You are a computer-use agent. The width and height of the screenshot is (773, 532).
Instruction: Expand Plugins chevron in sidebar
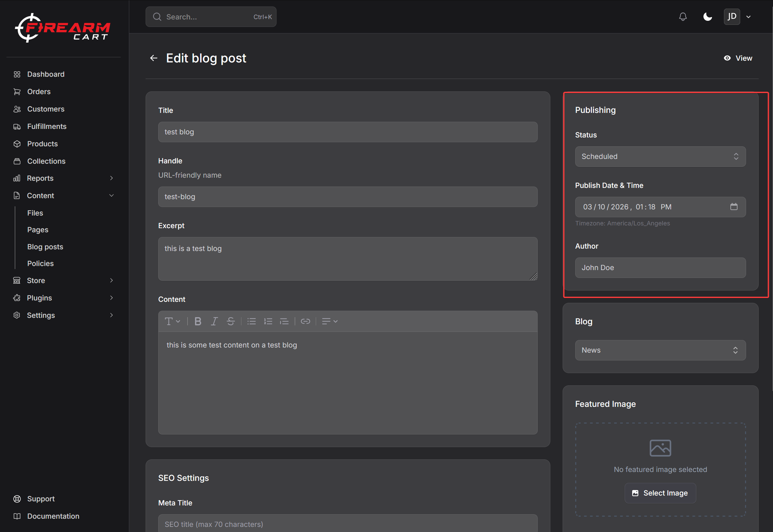pyautogui.click(x=111, y=298)
